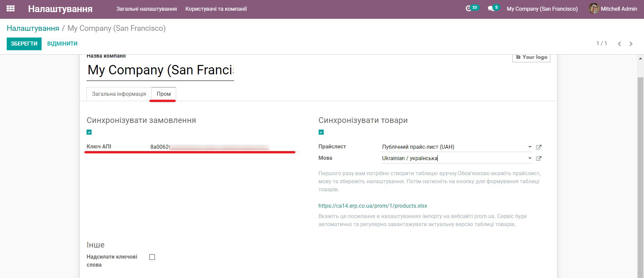Open conversations chat icon with badge 5

pos(493,8)
